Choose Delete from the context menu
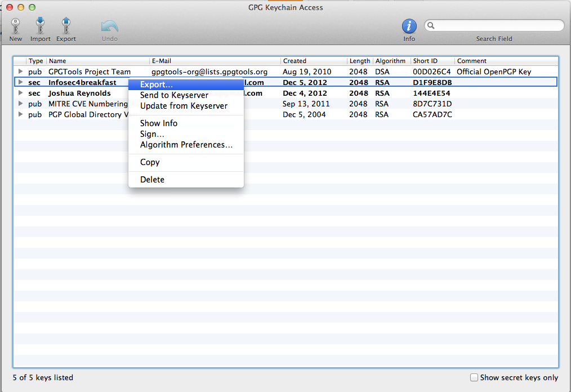 click(186, 180)
